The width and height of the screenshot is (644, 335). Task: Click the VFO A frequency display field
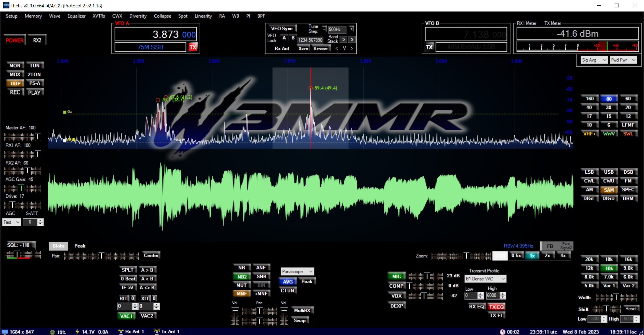[156, 34]
